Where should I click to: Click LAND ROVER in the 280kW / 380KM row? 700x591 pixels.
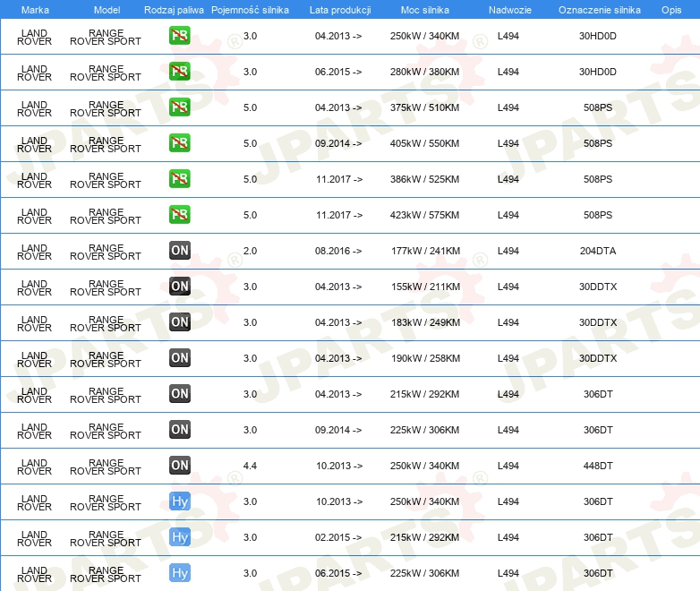click(x=34, y=73)
